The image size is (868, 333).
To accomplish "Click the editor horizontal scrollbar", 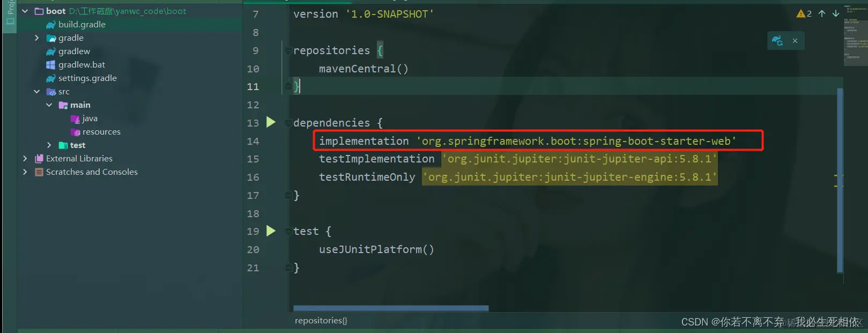I will click(391, 308).
